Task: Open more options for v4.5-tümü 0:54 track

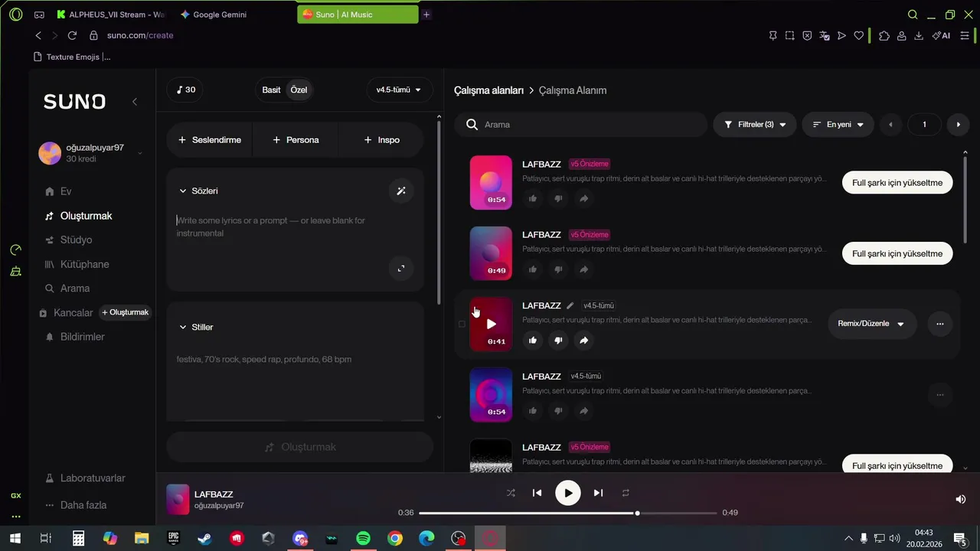Action: point(940,395)
